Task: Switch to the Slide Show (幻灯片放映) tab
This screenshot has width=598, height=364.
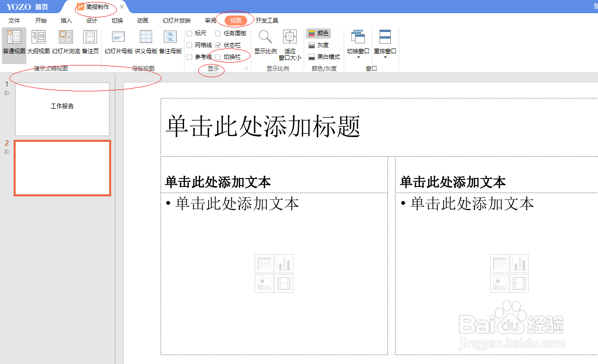Action: pos(177,21)
